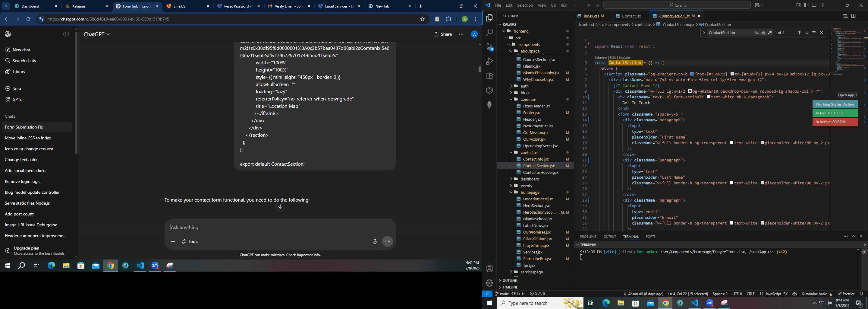
Task: Click the color swatch before bg-white/10
Action: tap(690, 91)
